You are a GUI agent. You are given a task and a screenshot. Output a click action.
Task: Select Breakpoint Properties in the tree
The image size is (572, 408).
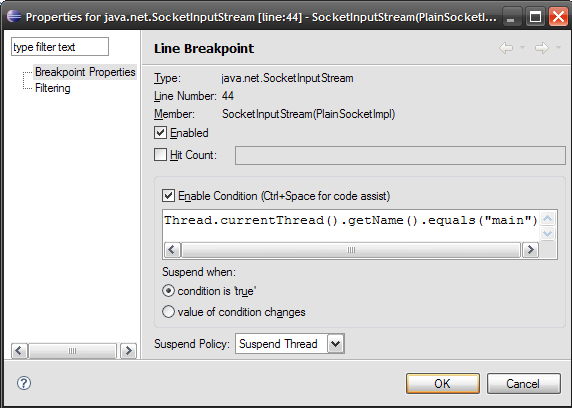click(85, 72)
